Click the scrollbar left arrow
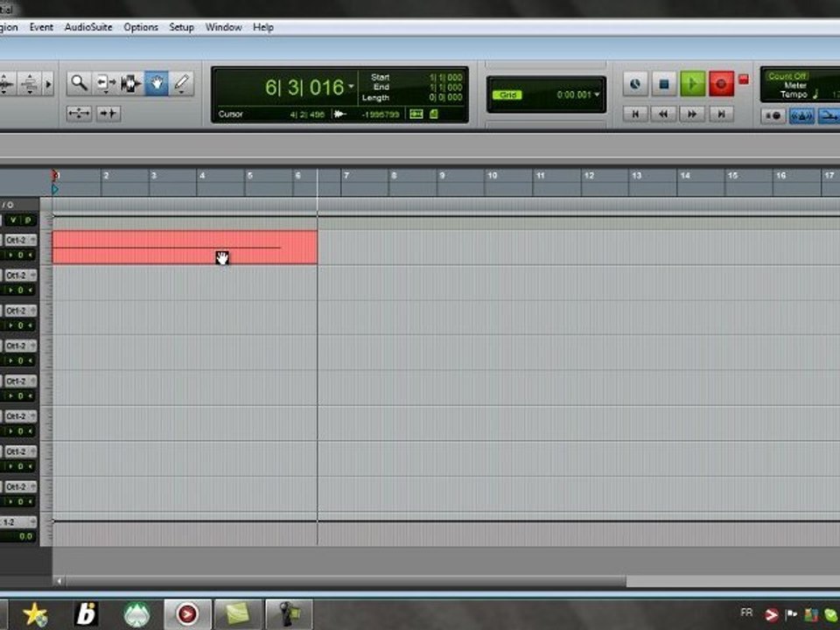 pos(59,581)
